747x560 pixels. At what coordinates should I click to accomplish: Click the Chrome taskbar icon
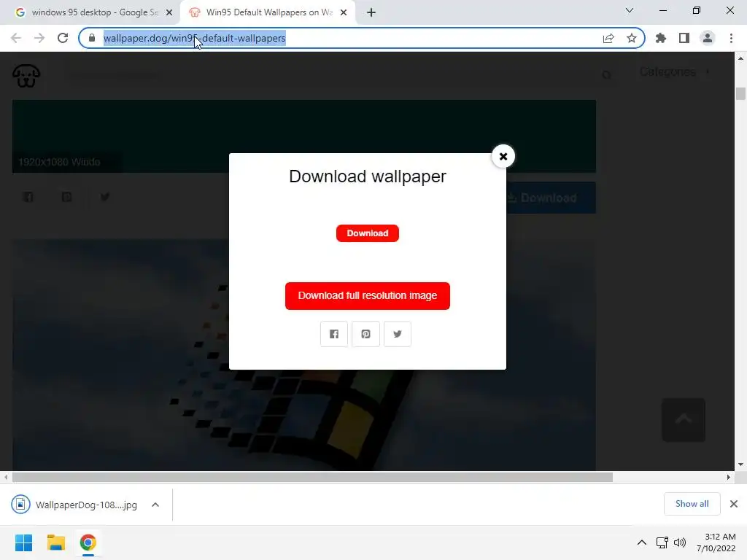(88, 542)
